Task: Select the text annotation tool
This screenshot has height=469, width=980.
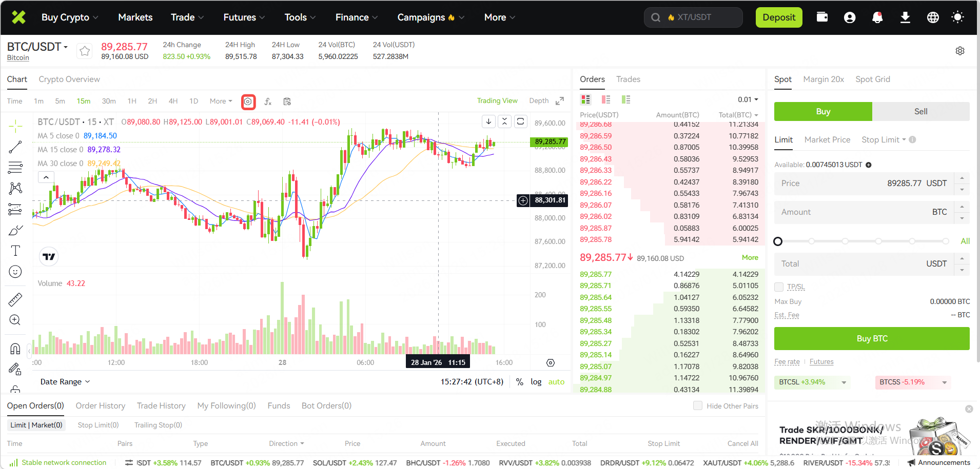Action: point(15,251)
